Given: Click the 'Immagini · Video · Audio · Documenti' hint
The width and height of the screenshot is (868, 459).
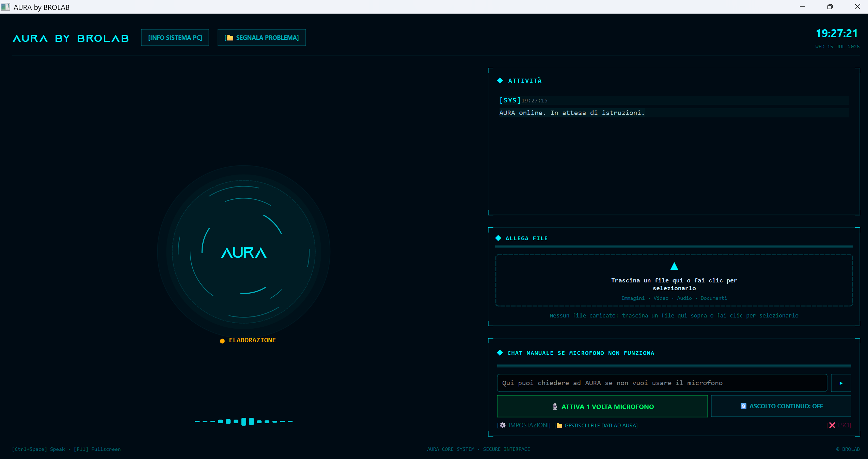Looking at the screenshot, I should (x=674, y=298).
